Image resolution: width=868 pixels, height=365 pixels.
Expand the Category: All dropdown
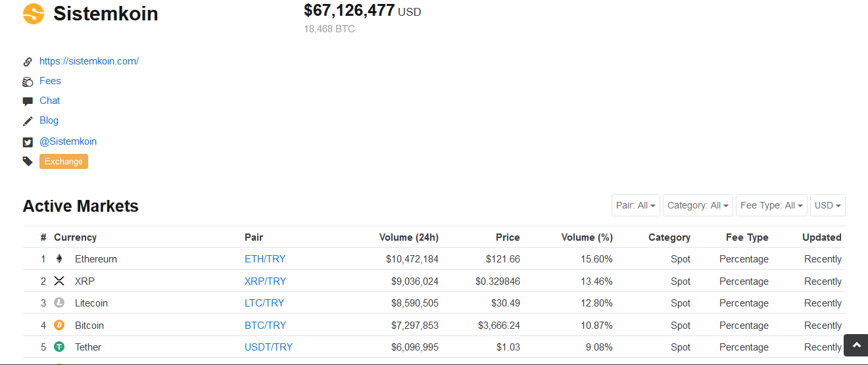pos(698,205)
